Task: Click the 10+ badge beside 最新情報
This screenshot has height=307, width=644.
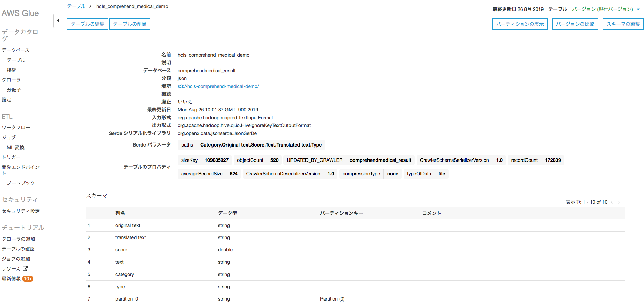Action: pos(28,279)
